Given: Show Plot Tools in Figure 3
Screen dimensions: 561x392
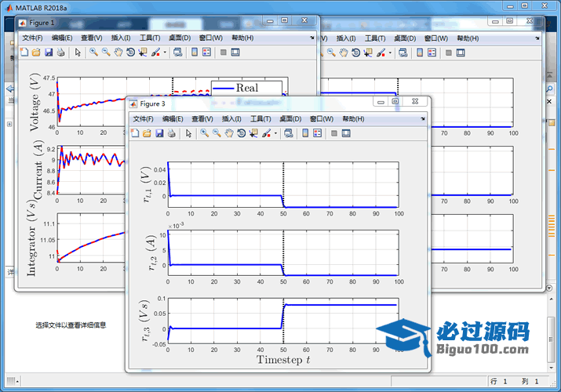Looking at the screenshot, I should point(346,133).
